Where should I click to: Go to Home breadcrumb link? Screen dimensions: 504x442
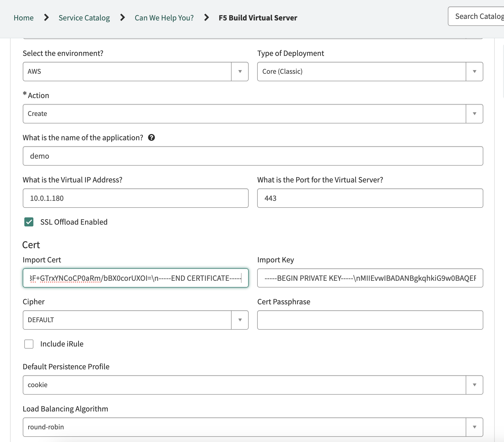(x=24, y=18)
